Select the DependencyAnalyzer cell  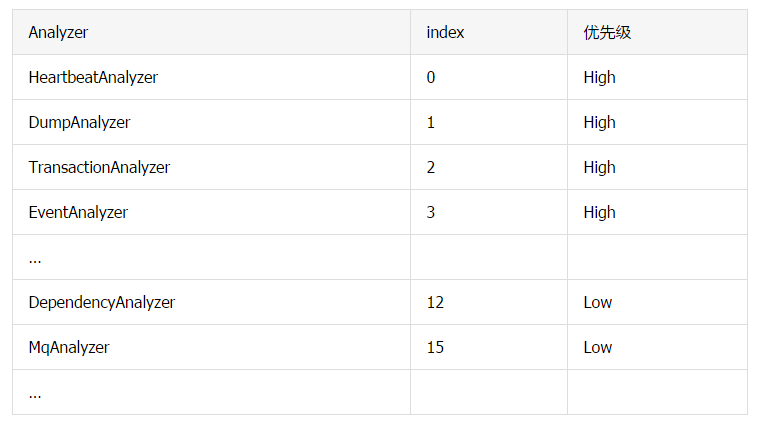point(102,302)
